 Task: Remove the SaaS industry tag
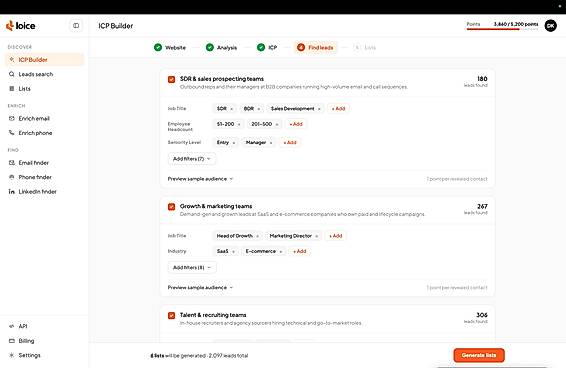click(x=234, y=252)
